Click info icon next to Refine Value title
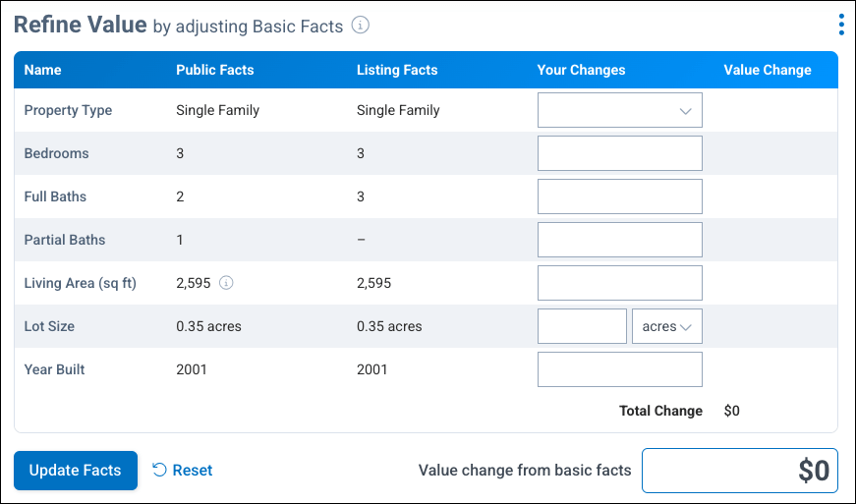The image size is (856, 504). [x=361, y=26]
